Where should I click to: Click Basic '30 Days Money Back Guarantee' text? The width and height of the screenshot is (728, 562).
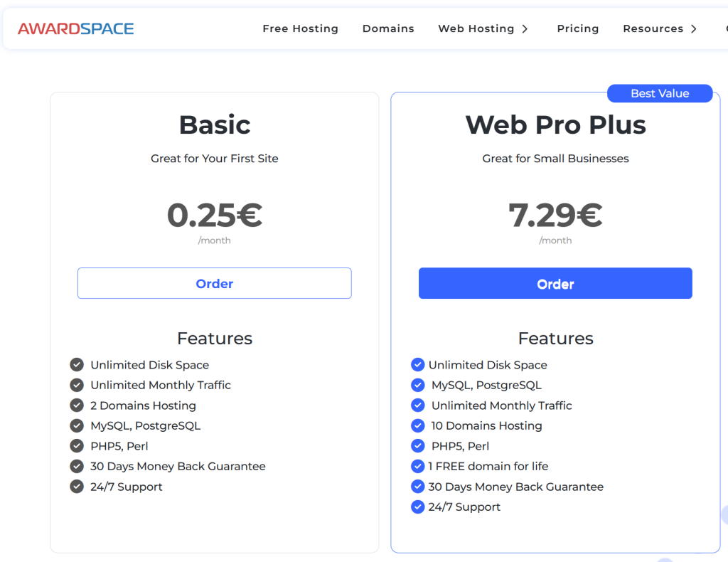click(178, 467)
